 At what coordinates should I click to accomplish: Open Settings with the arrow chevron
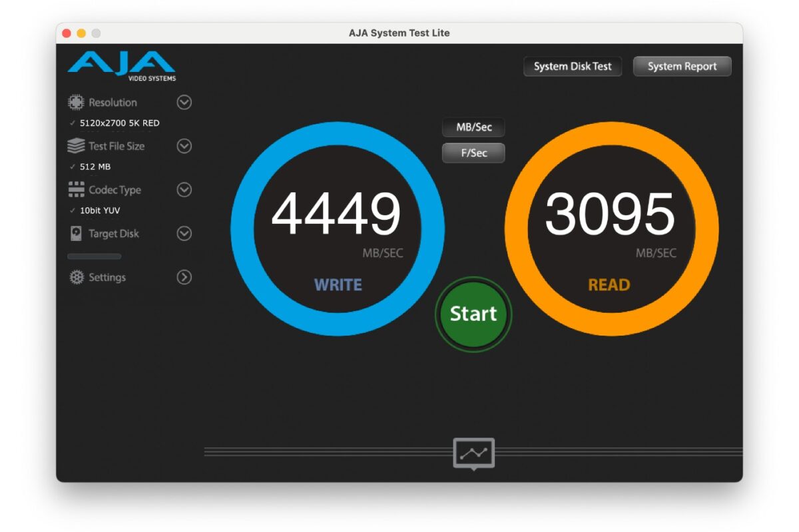(184, 278)
